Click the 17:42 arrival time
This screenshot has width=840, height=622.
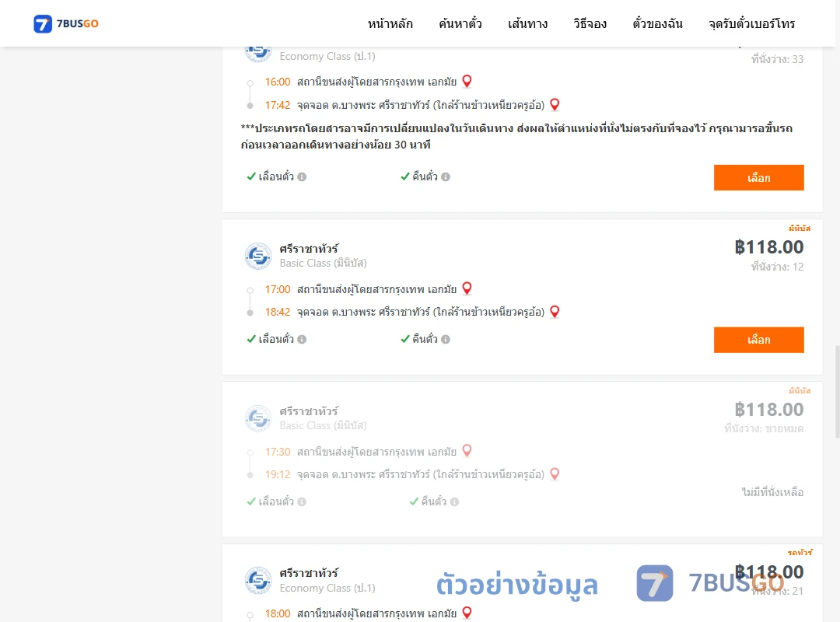278,105
